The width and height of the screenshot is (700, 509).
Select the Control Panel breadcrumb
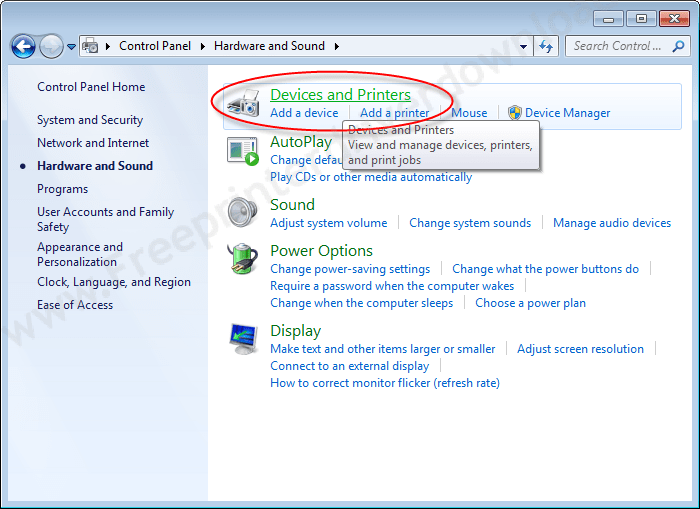[155, 46]
